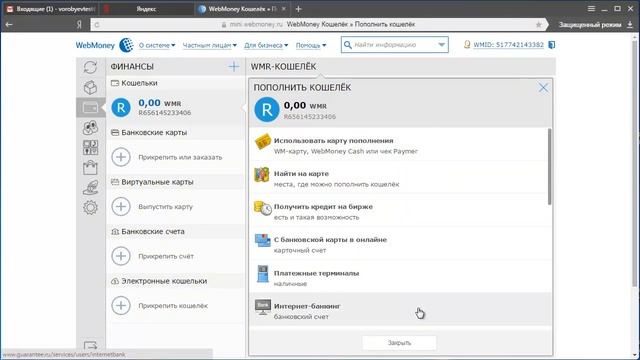This screenshot has width=640, height=360.
Task: Click the Банковские счета section header
Action: pyautogui.click(x=175, y=231)
